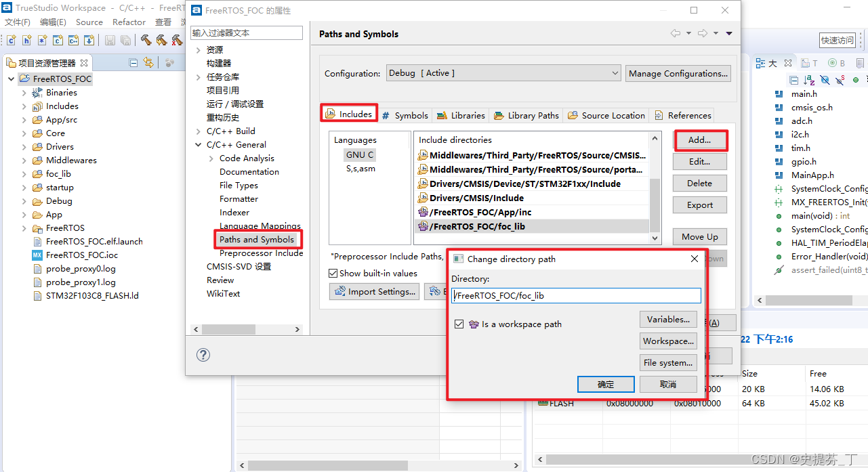Open the Configuration dropdown showing Debug [Active]
This screenshot has height=472, width=868.
(x=503, y=73)
